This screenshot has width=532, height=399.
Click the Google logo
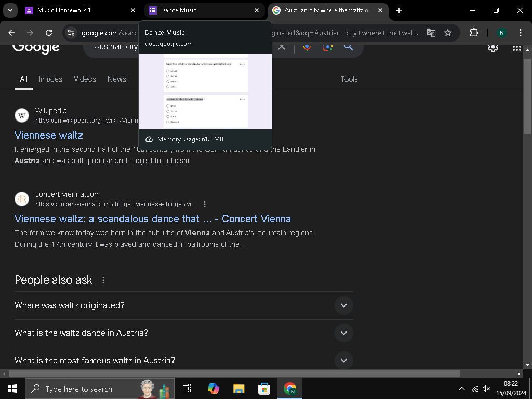36,48
